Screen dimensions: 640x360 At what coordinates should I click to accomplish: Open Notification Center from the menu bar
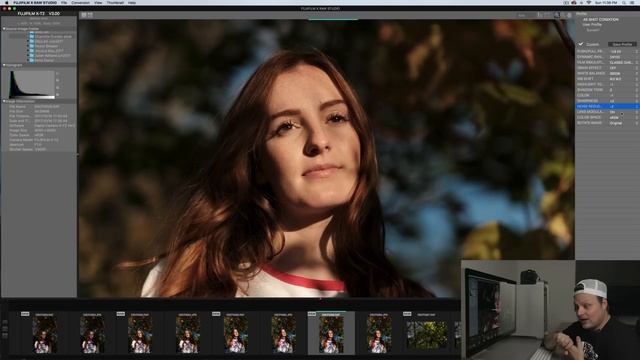[x=633, y=2]
